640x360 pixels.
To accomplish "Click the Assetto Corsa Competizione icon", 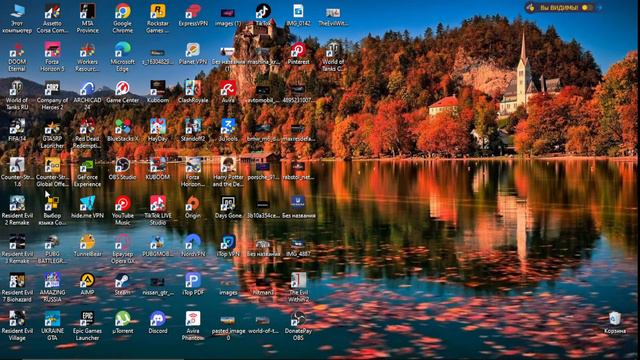I will tap(52, 18).
